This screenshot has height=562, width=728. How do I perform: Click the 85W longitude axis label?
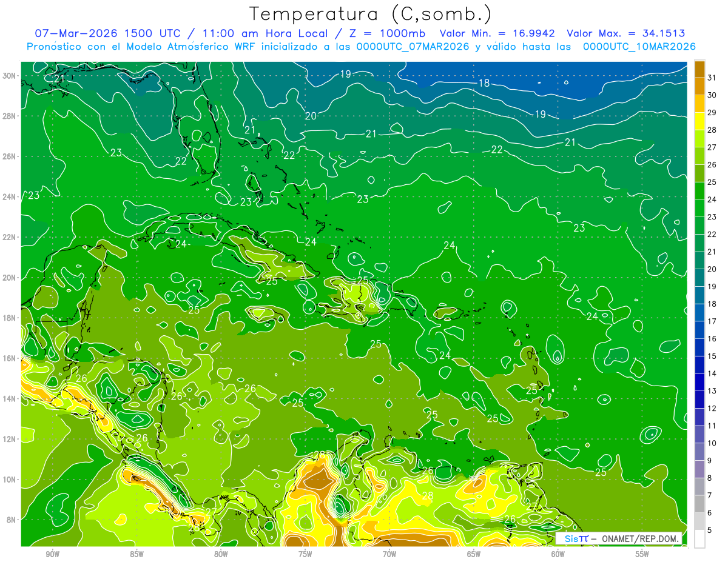[x=136, y=554]
